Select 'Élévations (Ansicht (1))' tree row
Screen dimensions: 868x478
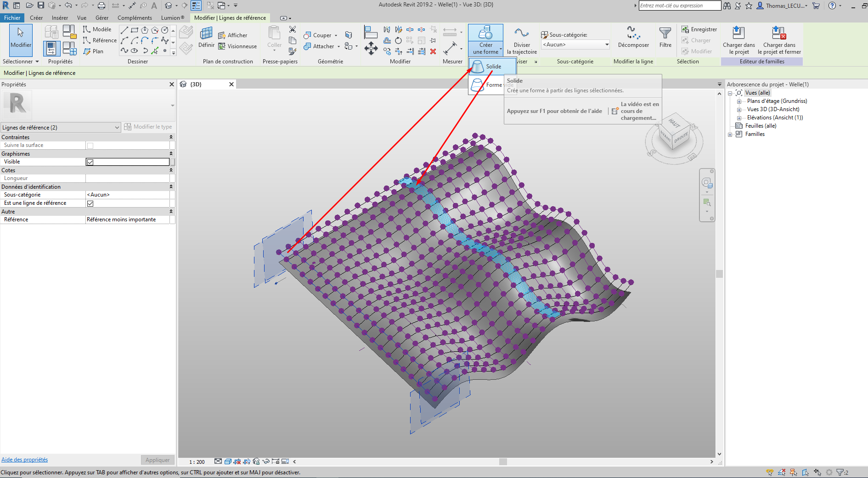775,118
